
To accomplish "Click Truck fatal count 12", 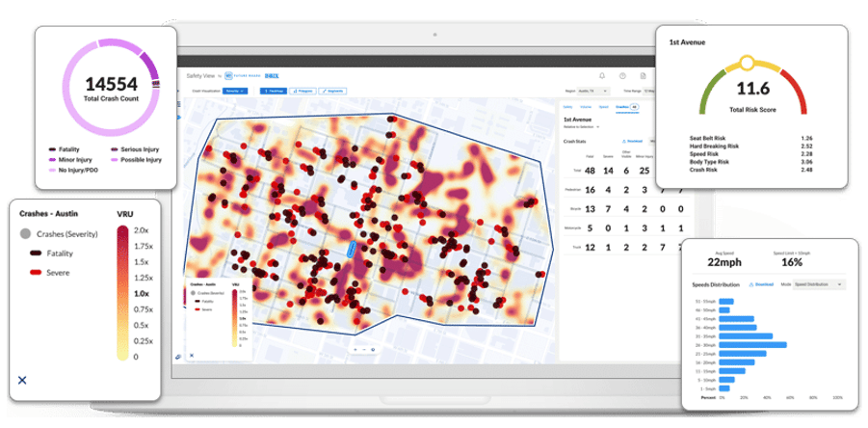I will click(590, 247).
